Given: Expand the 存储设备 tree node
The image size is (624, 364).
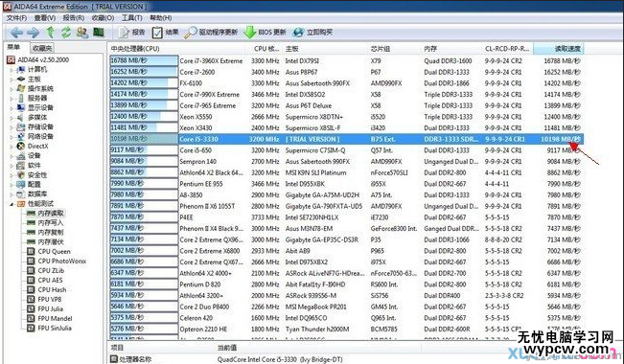Looking at the screenshot, I should pos(12,126).
